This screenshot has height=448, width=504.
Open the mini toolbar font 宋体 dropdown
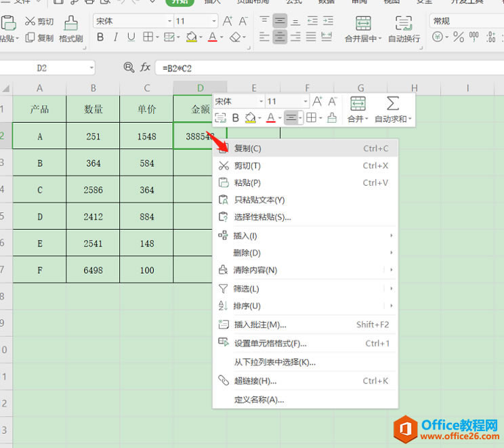261,102
